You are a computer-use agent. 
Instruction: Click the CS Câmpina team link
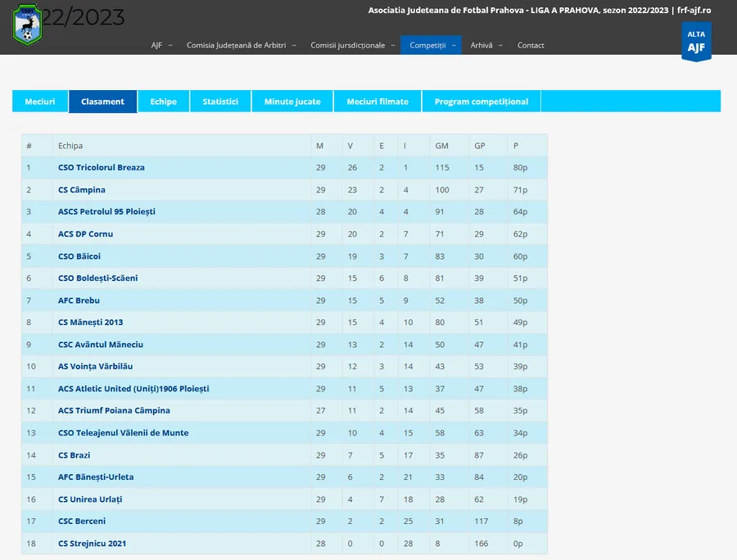click(x=82, y=190)
